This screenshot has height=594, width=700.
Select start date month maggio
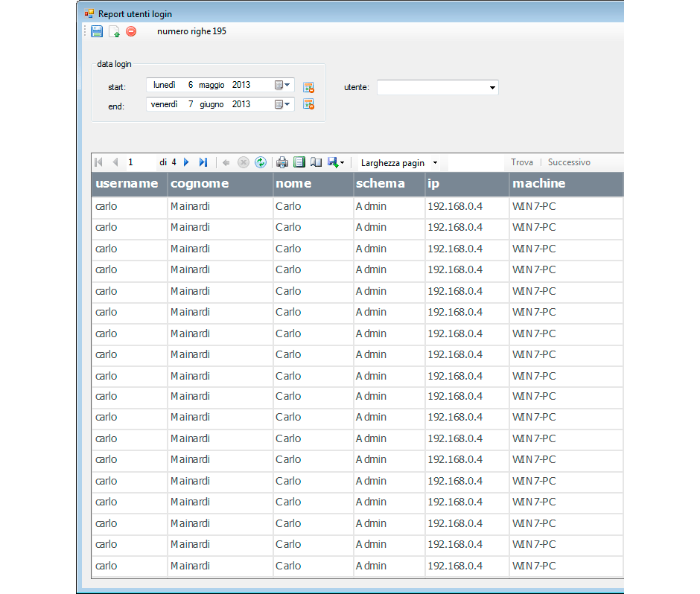[211, 85]
